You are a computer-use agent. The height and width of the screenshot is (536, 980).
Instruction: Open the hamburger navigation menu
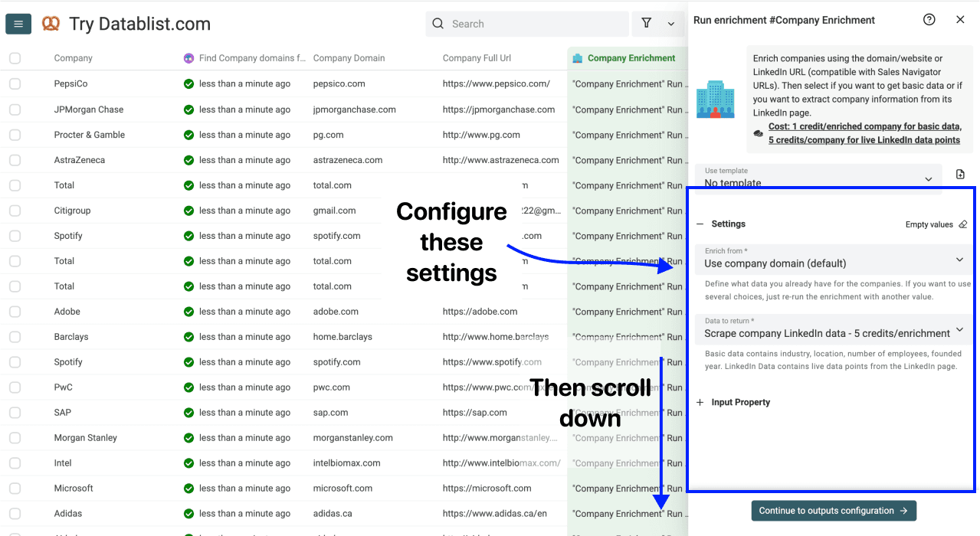tap(18, 24)
